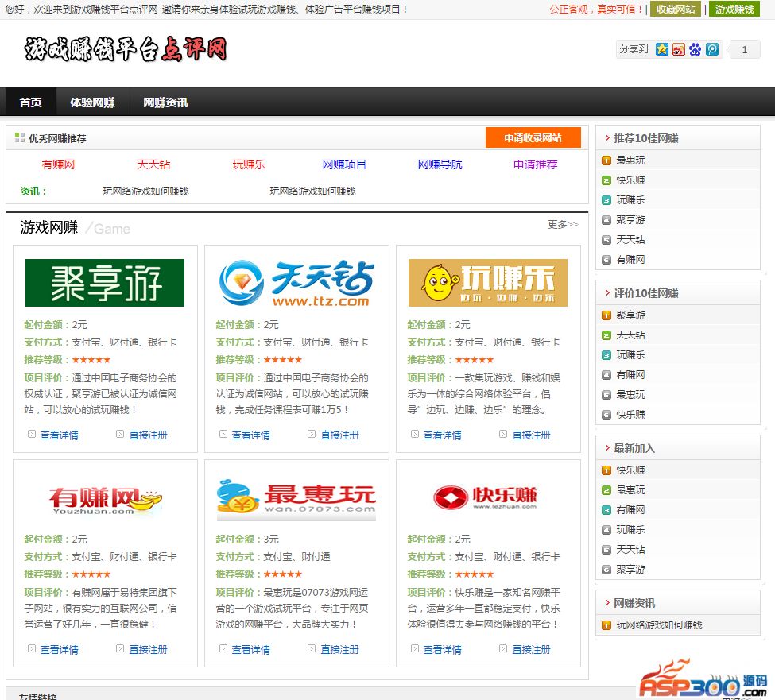This screenshot has width=775, height=700.
Task: Share to QQ Zone star icon
Action: click(662, 49)
